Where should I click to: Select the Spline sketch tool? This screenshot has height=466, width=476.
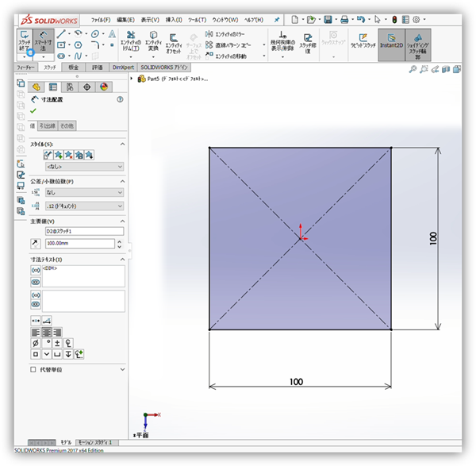coord(78,56)
